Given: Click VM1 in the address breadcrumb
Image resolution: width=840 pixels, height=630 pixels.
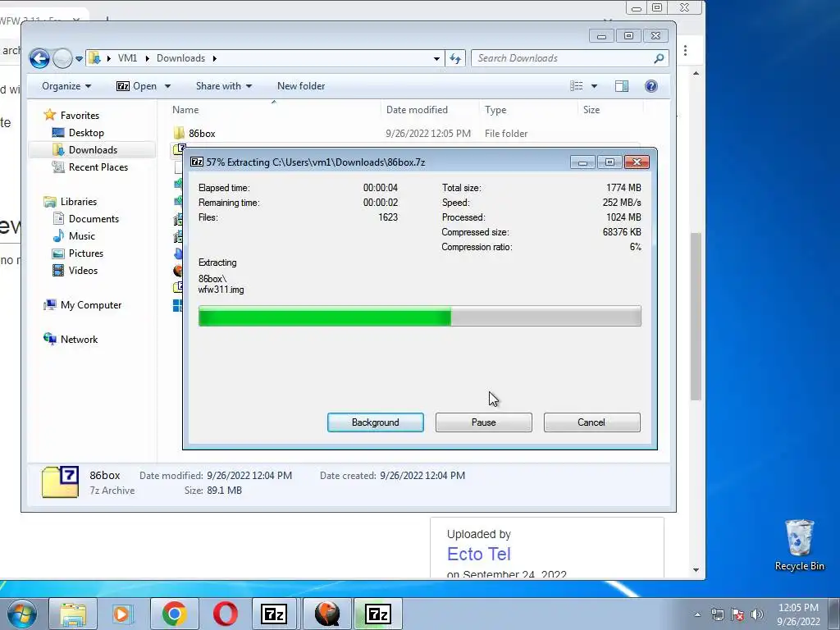Looking at the screenshot, I should click(x=127, y=58).
